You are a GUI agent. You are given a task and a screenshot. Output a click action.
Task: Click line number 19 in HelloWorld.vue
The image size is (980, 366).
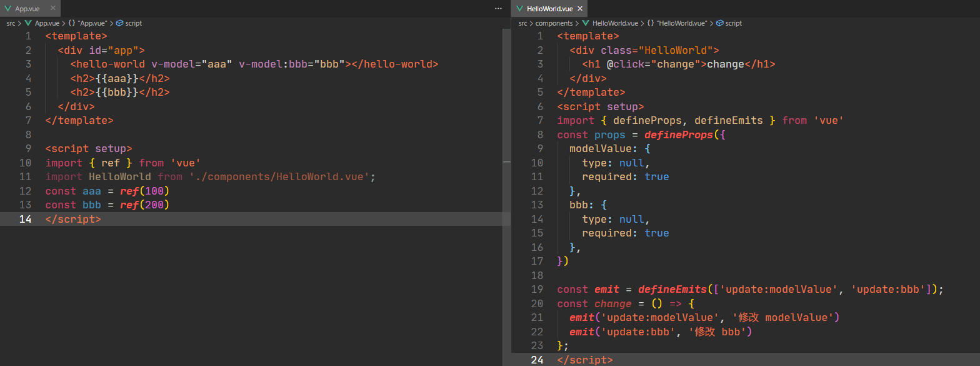537,289
